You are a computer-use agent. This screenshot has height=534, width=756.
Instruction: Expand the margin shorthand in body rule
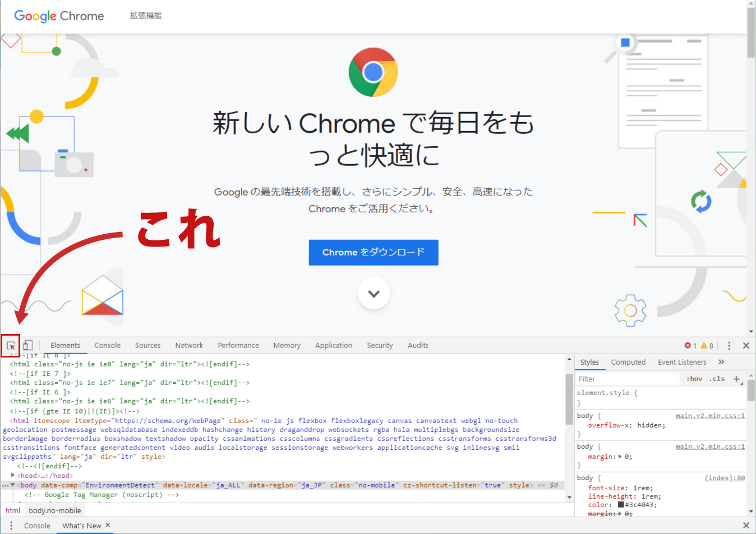pyautogui.click(x=620, y=457)
